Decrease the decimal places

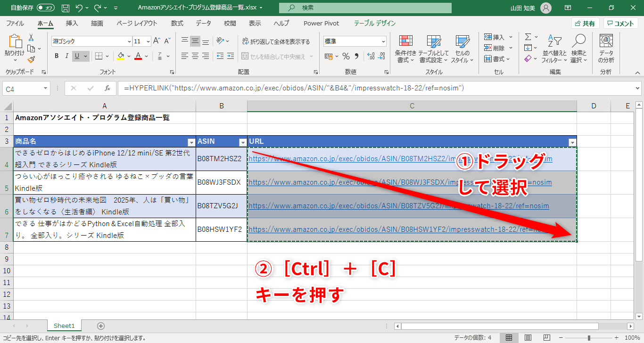click(x=381, y=57)
